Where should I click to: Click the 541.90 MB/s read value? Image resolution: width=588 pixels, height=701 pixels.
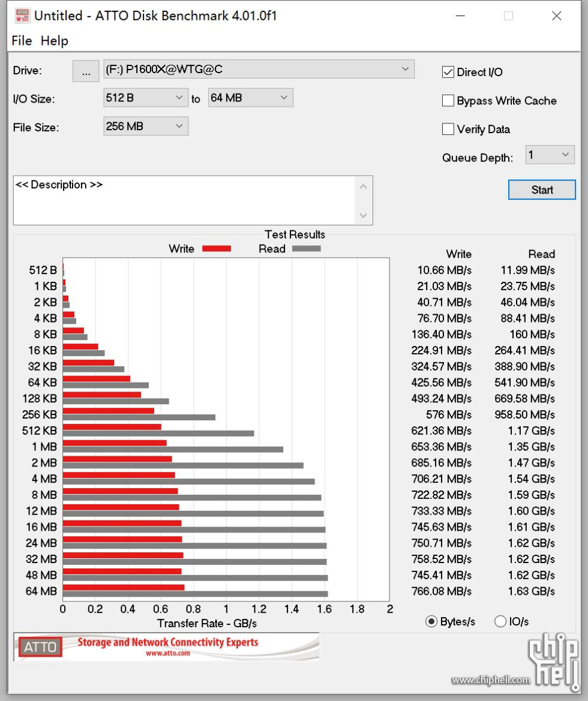click(524, 382)
